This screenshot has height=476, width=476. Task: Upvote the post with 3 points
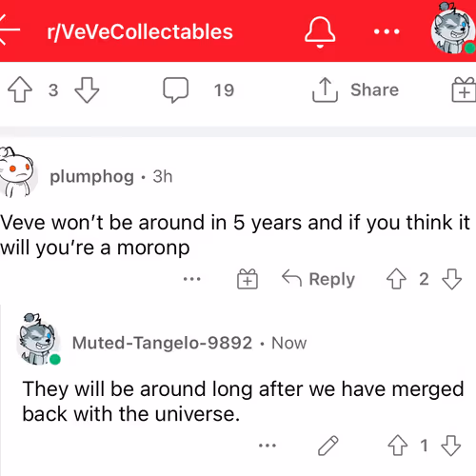click(x=20, y=89)
